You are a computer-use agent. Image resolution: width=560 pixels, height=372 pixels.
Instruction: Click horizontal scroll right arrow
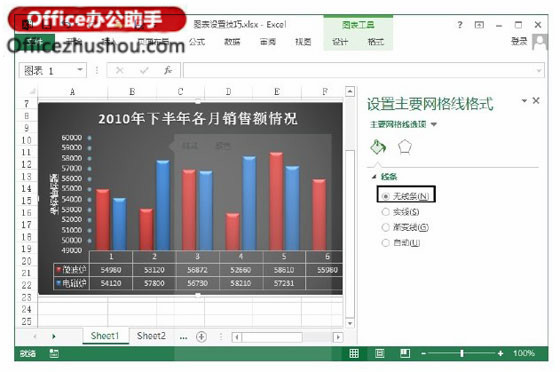[x=338, y=337]
